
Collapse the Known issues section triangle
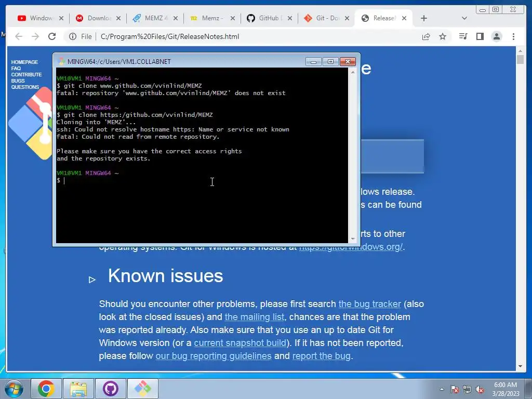click(92, 280)
